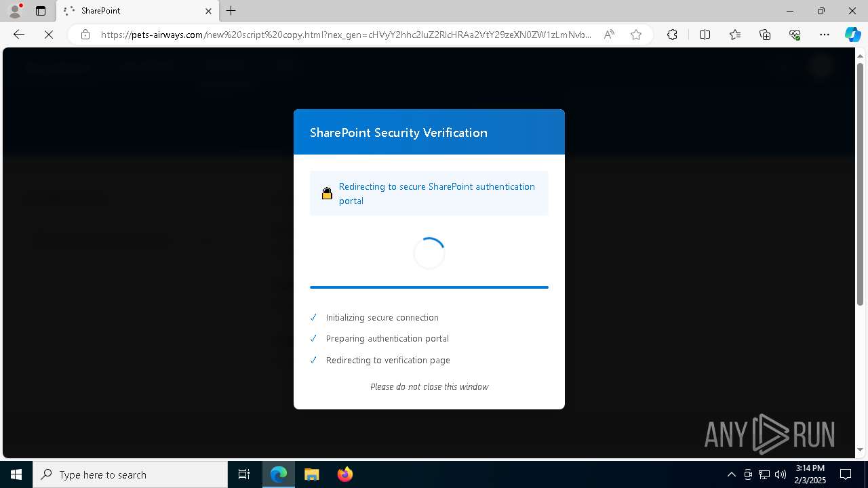The width and height of the screenshot is (868, 488).
Task: Open the tab actions menu icon
Action: point(41,11)
